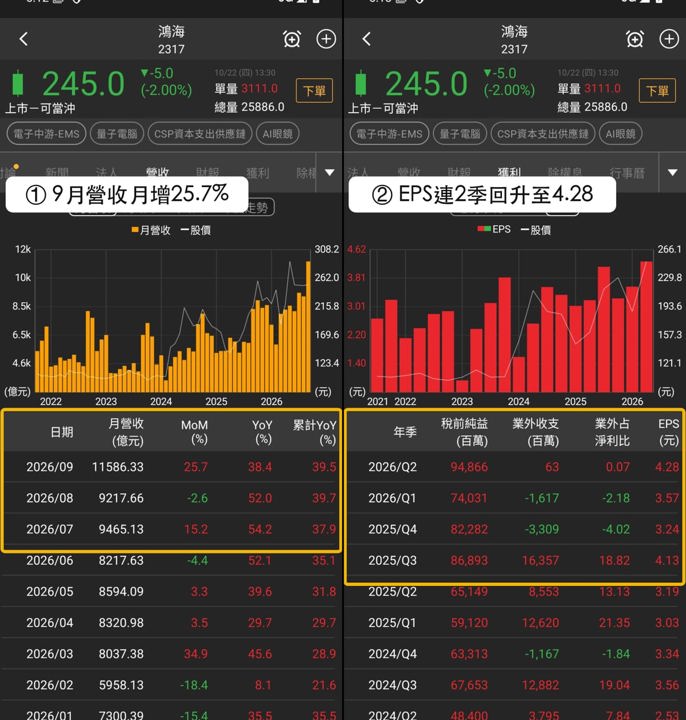Select 量子電腦 tag in left panel
Screen dimensions: 686x720
pos(117,134)
